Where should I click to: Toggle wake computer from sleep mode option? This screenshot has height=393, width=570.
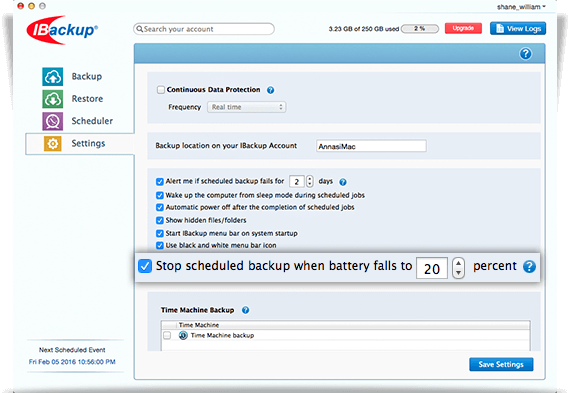click(x=160, y=195)
